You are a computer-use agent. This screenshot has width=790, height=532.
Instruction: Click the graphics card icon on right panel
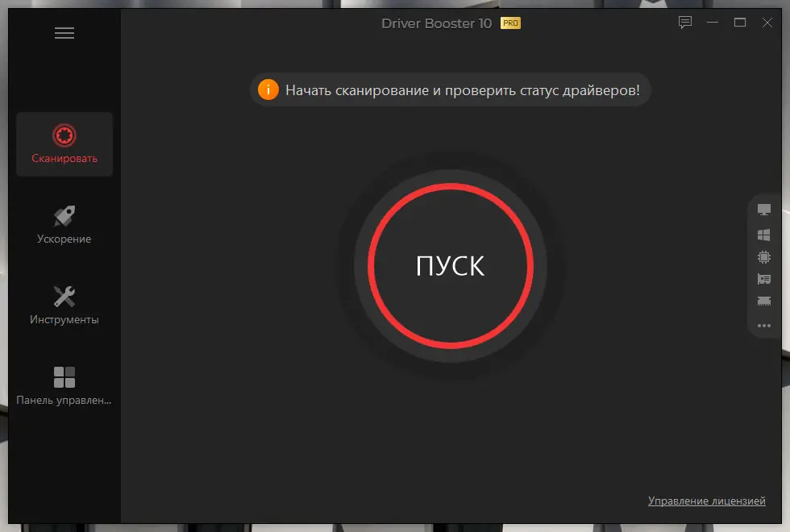[763, 280]
